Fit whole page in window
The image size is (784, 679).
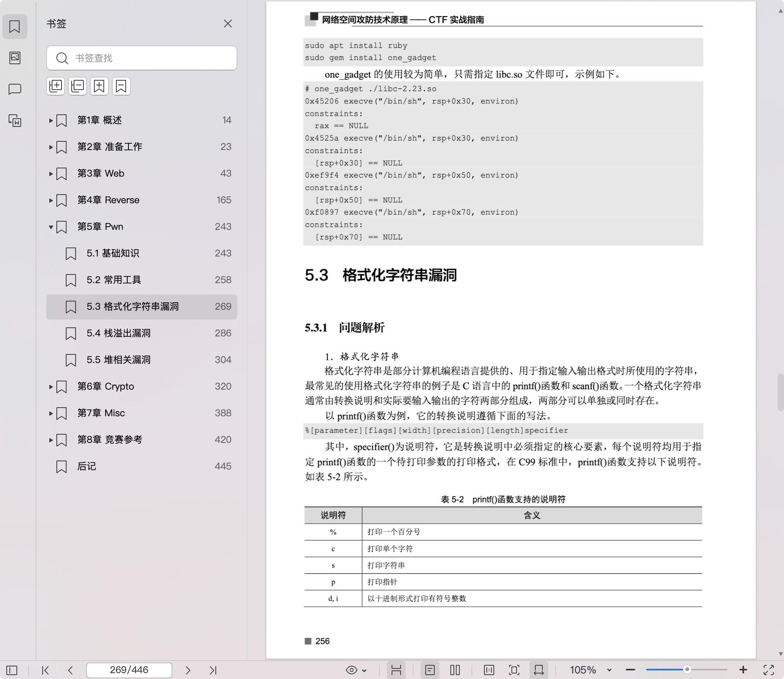pyautogui.click(x=514, y=670)
